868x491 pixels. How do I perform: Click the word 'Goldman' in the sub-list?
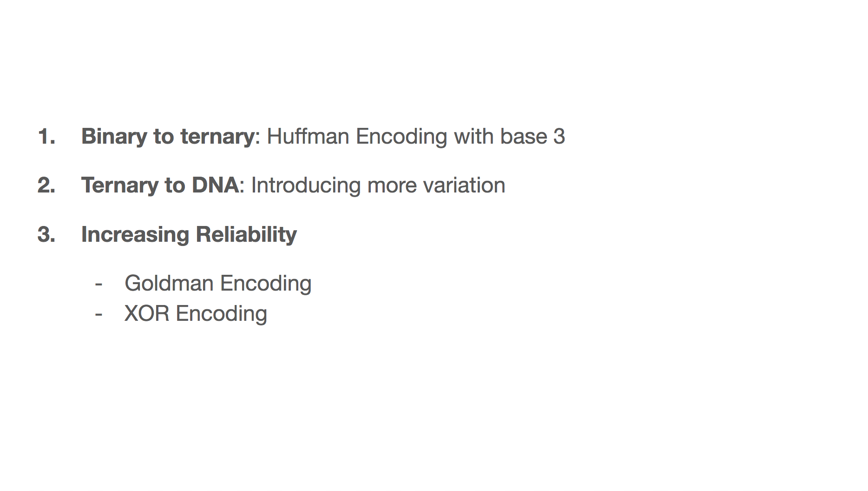169,283
